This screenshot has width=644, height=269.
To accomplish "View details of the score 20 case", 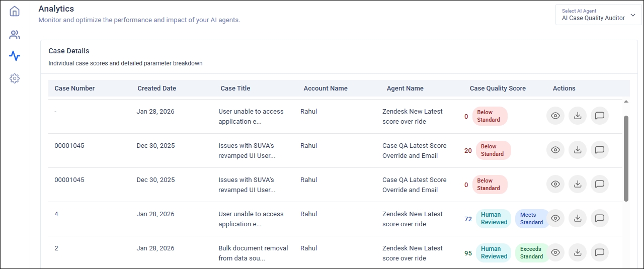I will pyautogui.click(x=555, y=150).
